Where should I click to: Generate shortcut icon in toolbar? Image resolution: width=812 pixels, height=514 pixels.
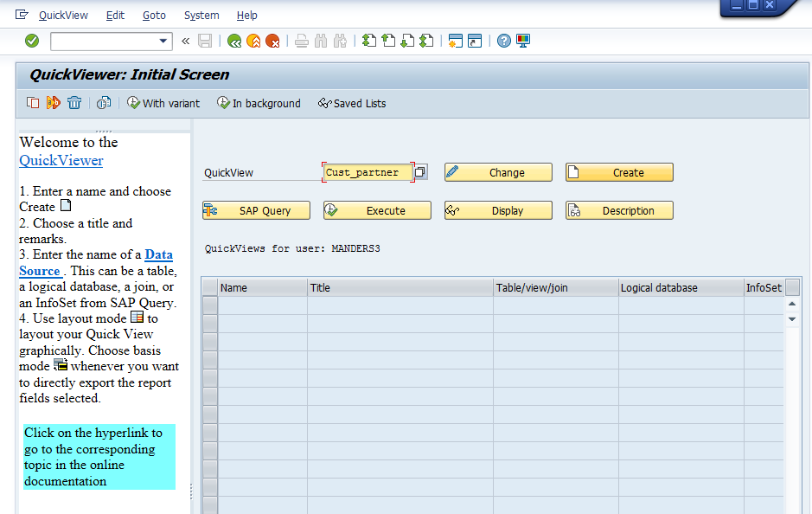point(475,41)
